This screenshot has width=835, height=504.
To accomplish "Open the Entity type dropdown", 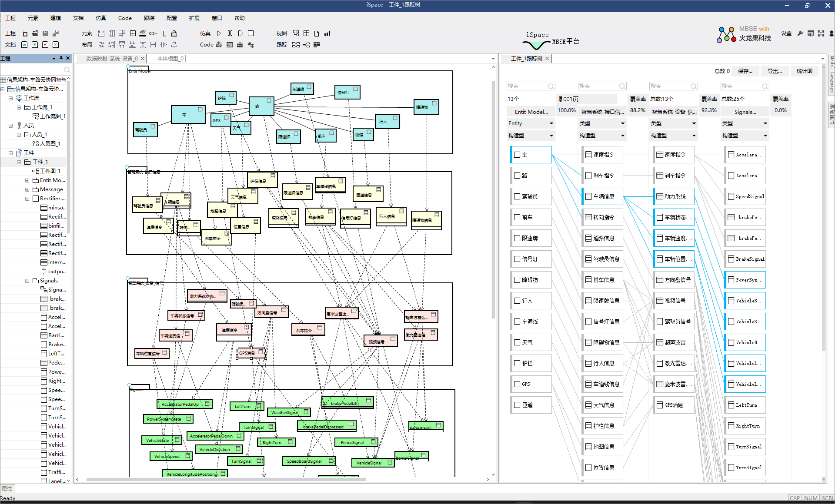I will click(531, 123).
